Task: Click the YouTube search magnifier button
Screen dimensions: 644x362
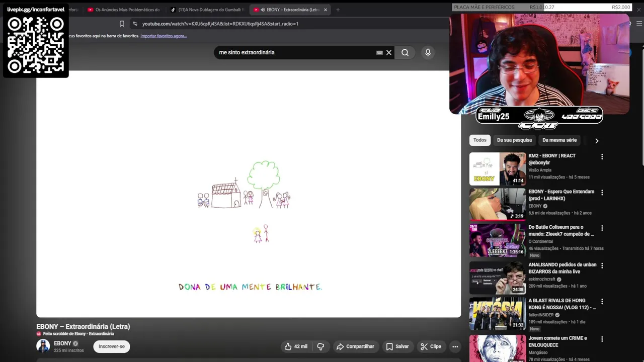Action: [x=405, y=52]
